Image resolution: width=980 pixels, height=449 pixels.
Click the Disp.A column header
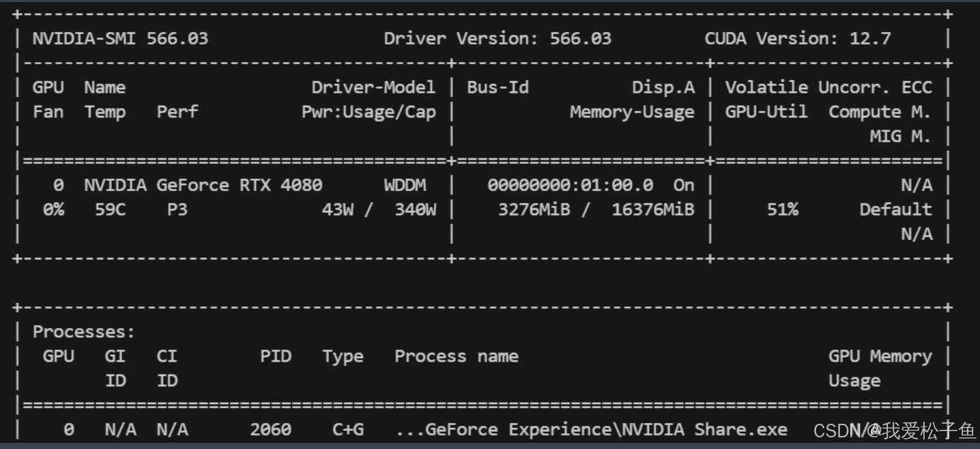coord(663,87)
